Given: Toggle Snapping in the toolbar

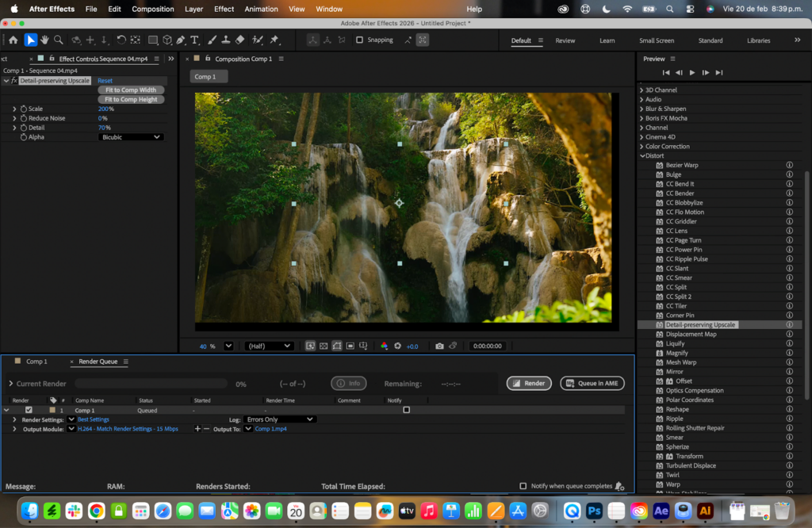Looking at the screenshot, I should click(361, 40).
